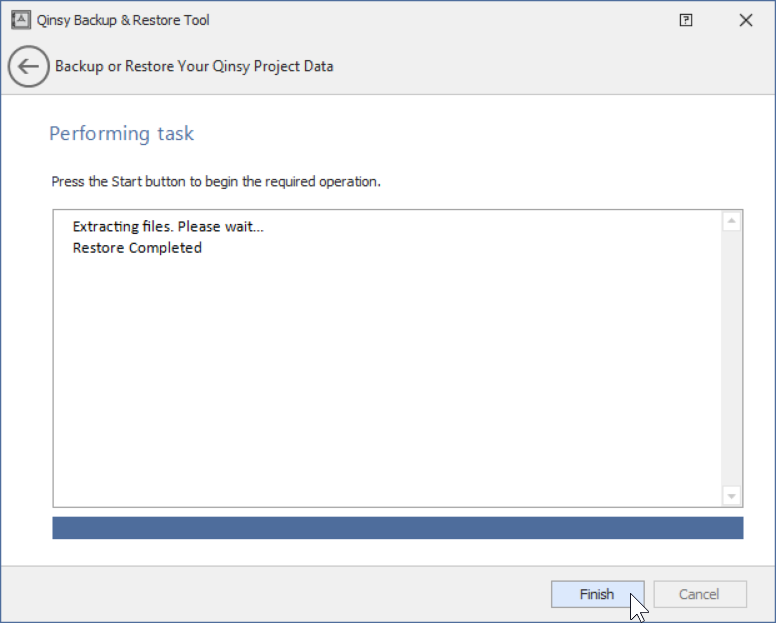Click the Qinsy app icon in title bar
Viewport: 776px width, 623px height.
click(19, 20)
